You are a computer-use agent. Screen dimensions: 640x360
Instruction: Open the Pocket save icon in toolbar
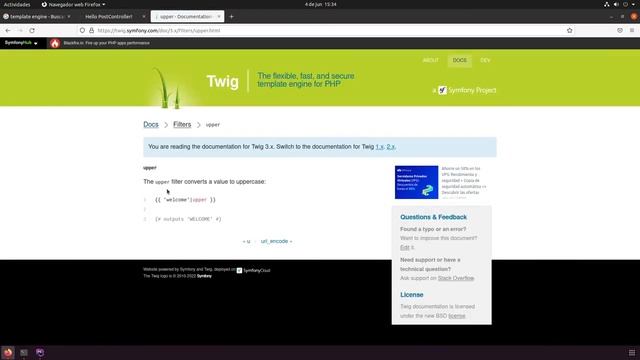[620, 31]
